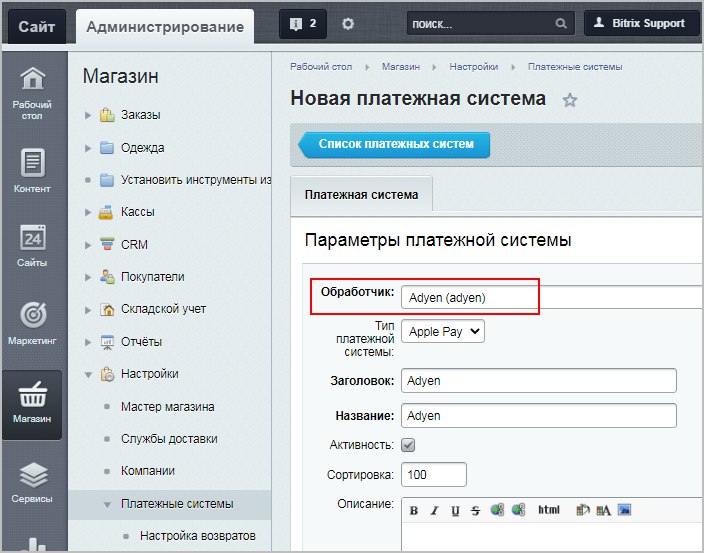Click link icon just before html
The width and height of the screenshot is (704, 553).
coord(518,510)
